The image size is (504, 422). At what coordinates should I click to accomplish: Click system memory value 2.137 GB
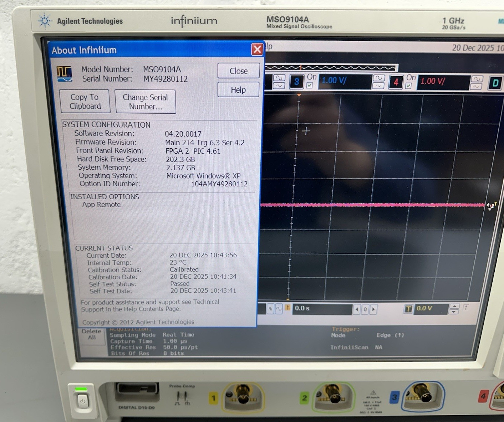(180, 168)
